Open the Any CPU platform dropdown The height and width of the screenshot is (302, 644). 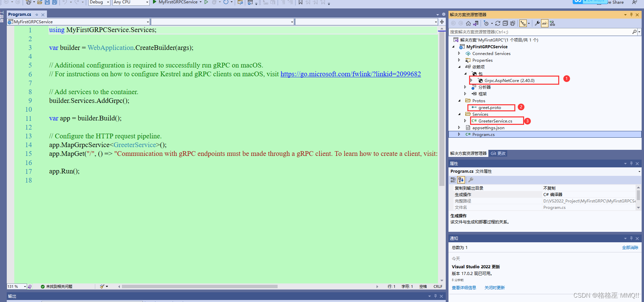(x=131, y=2)
